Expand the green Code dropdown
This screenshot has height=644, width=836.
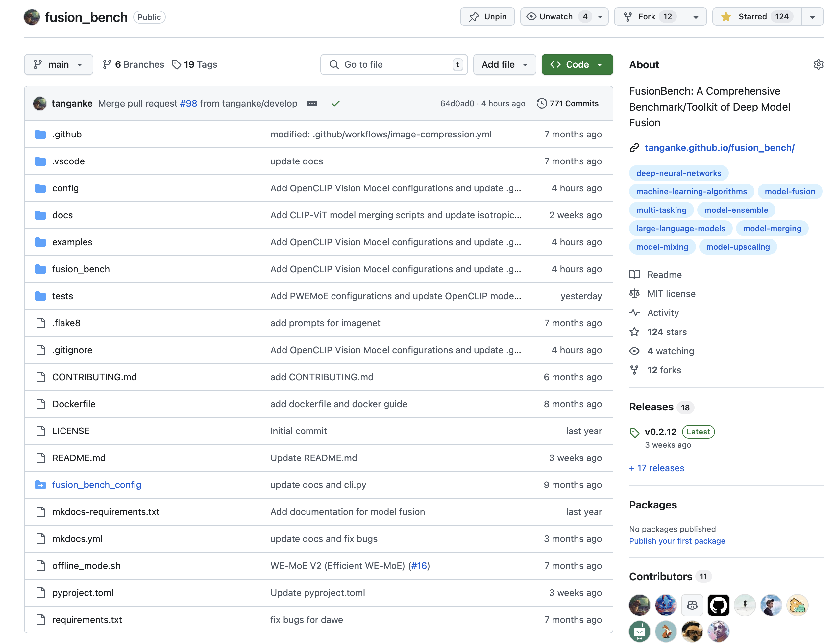[577, 64]
